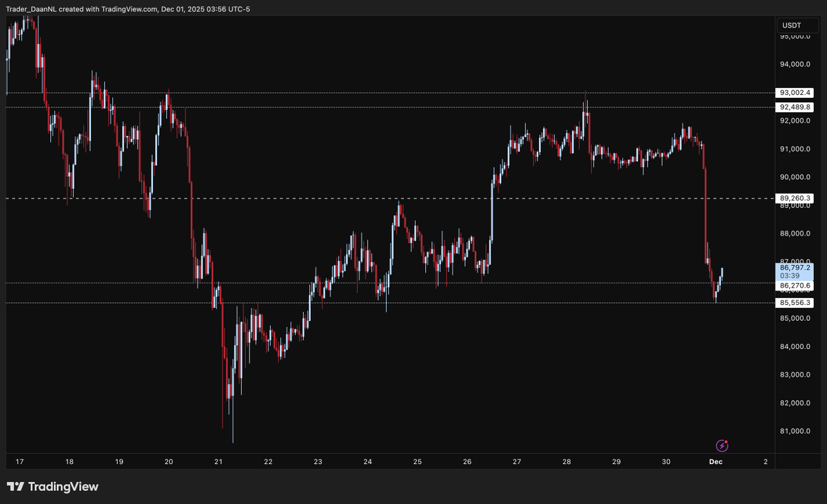
Task: Click 82,000.0 on the price axis
Action: (x=795, y=403)
